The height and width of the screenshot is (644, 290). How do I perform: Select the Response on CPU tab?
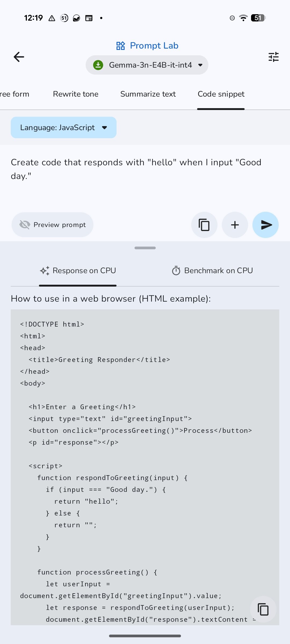click(78, 270)
